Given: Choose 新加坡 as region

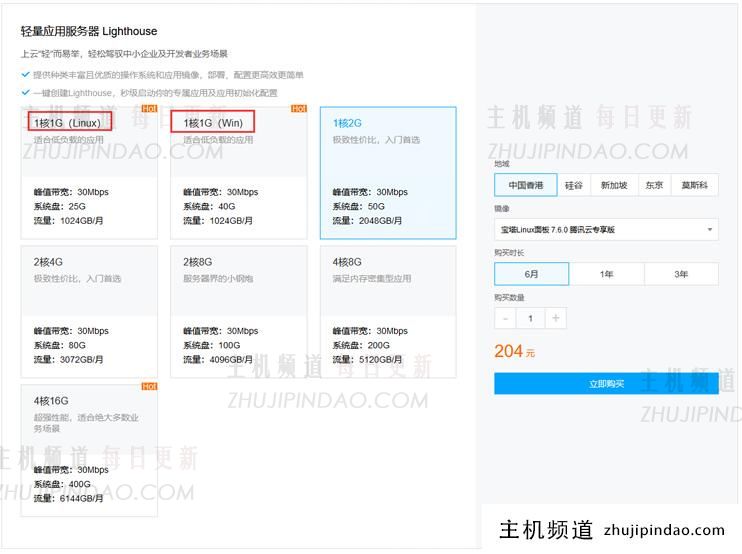Looking at the screenshot, I should (614, 185).
